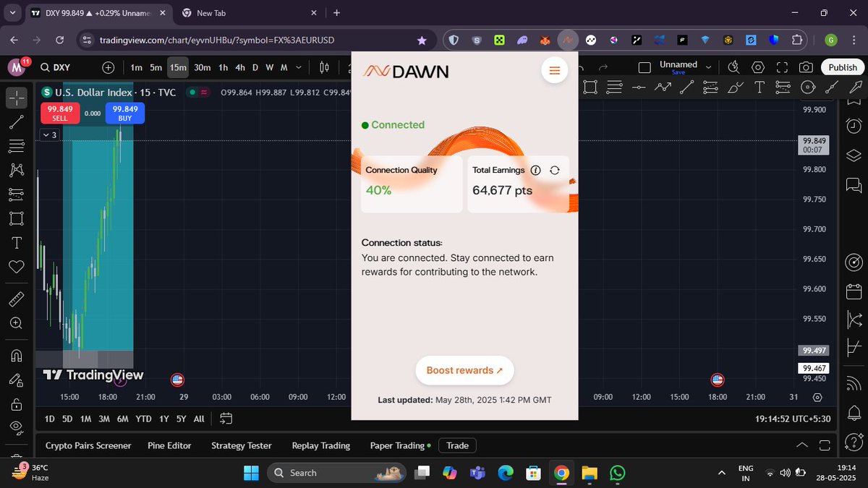868x488 pixels.
Task: Click the MetaMask fox extension icon
Action: click(546, 40)
